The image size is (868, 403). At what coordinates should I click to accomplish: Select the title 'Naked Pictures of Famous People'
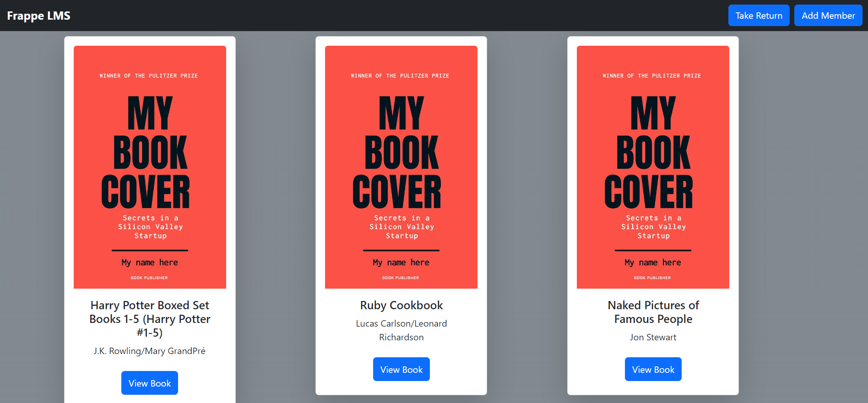click(x=653, y=312)
